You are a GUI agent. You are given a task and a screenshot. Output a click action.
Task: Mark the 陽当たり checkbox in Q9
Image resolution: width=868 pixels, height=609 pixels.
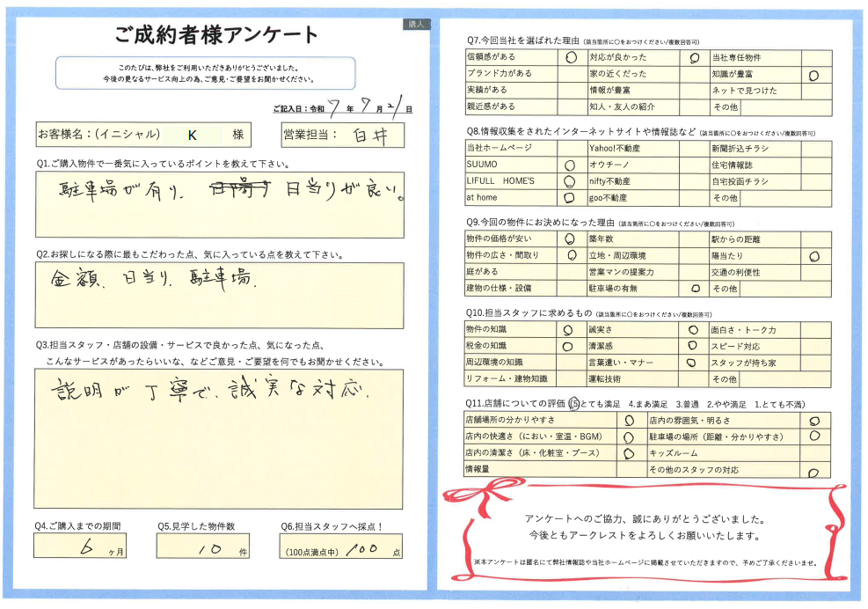click(x=813, y=255)
